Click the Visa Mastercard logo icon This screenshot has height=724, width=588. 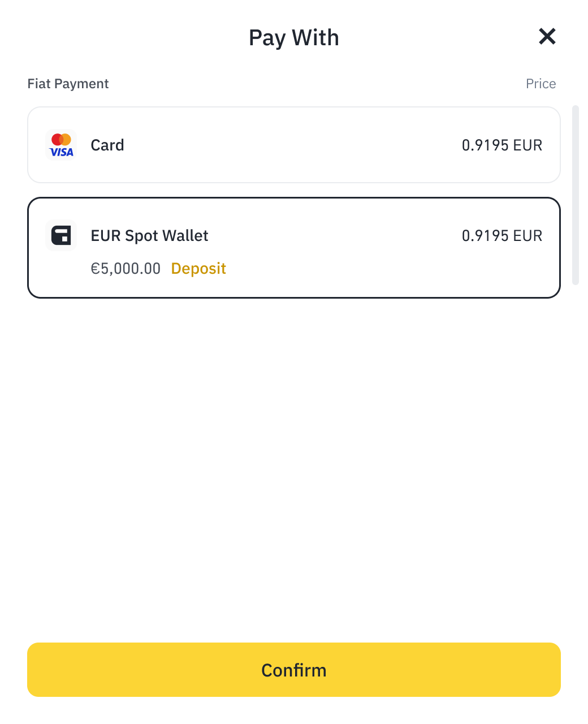pos(61,145)
